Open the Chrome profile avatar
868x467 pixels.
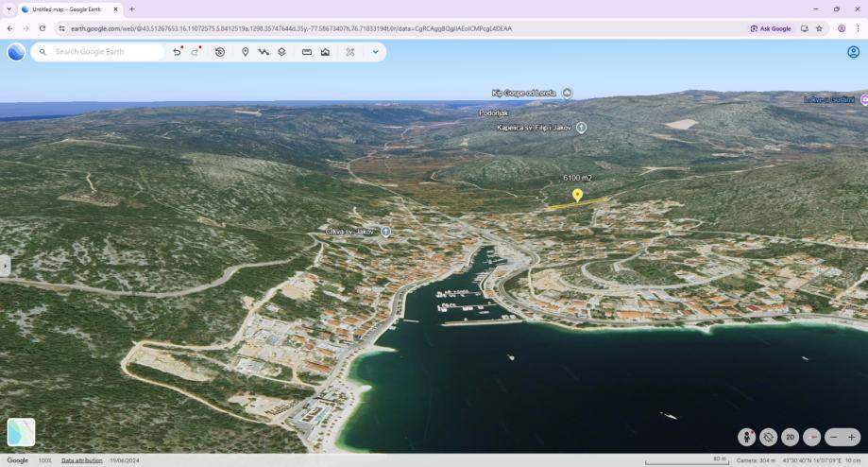pyautogui.click(x=842, y=28)
